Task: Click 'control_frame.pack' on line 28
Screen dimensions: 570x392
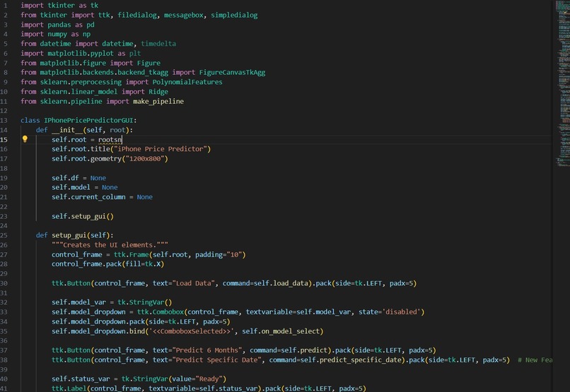Action: (x=86, y=264)
